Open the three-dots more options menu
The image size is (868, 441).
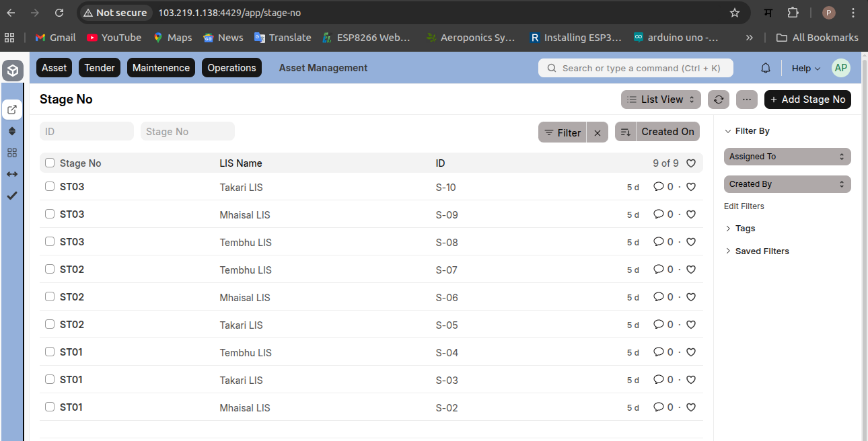746,99
